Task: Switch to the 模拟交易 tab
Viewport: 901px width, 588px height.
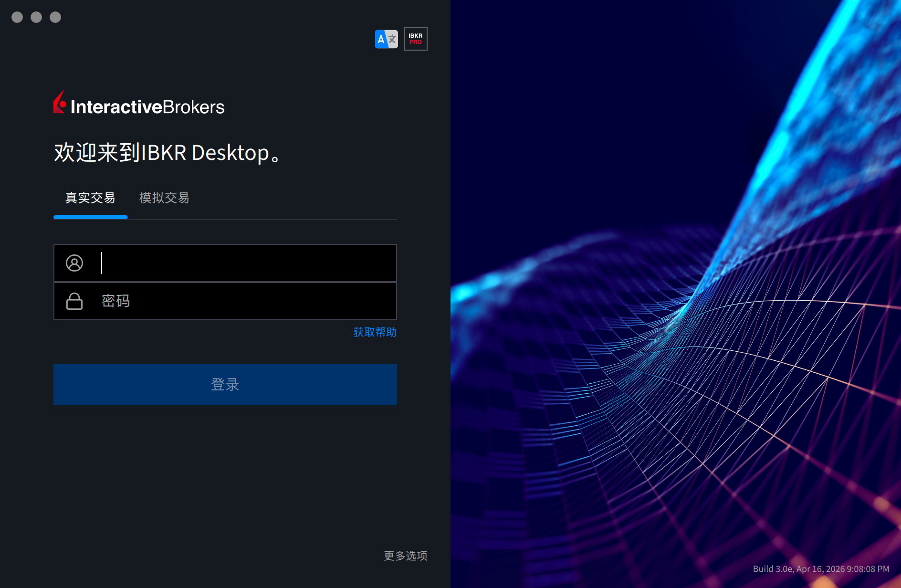Action: tap(164, 198)
